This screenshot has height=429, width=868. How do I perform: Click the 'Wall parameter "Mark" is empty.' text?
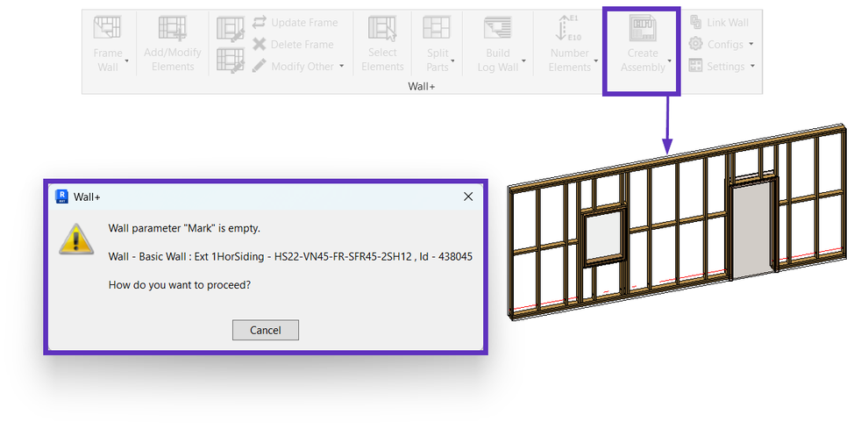pos(184,228)
